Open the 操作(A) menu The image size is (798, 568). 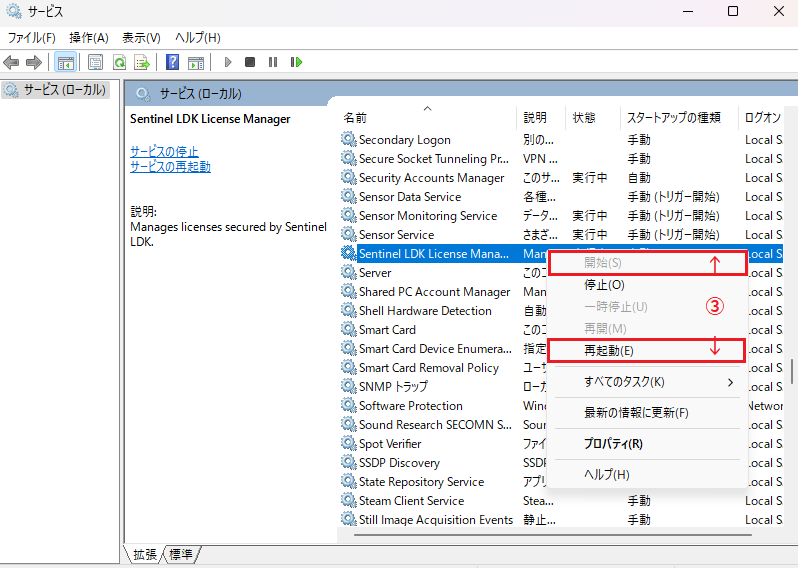[88, 38]
